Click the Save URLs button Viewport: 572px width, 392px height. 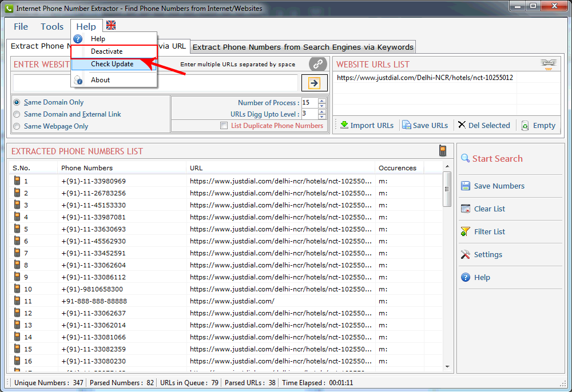click(425, 125)
